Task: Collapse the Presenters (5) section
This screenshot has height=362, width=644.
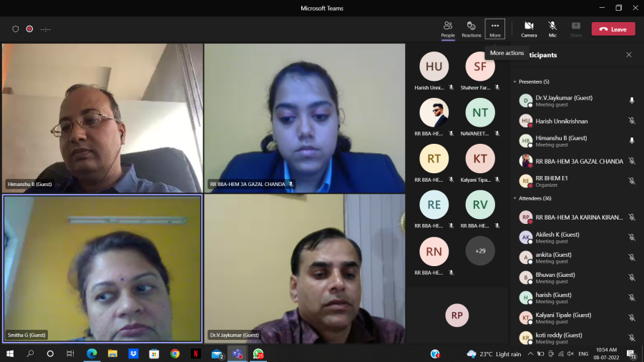Action: (x=515, y=82)
